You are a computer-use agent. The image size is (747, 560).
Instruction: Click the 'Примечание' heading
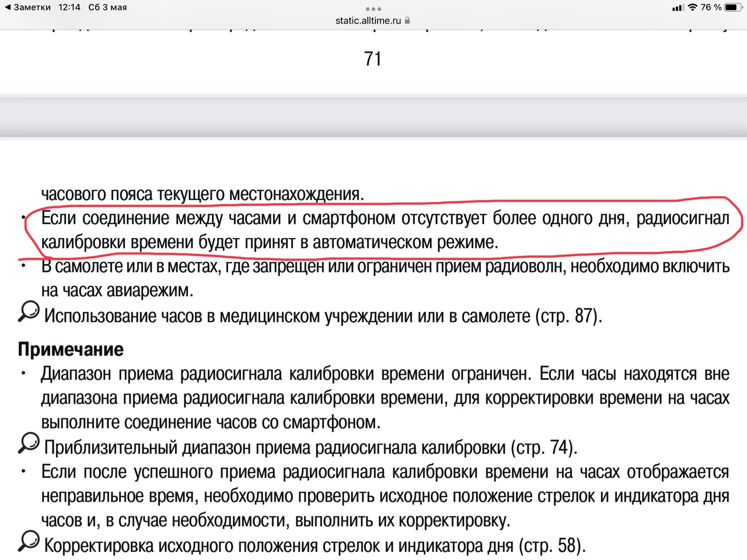(71, 349)
